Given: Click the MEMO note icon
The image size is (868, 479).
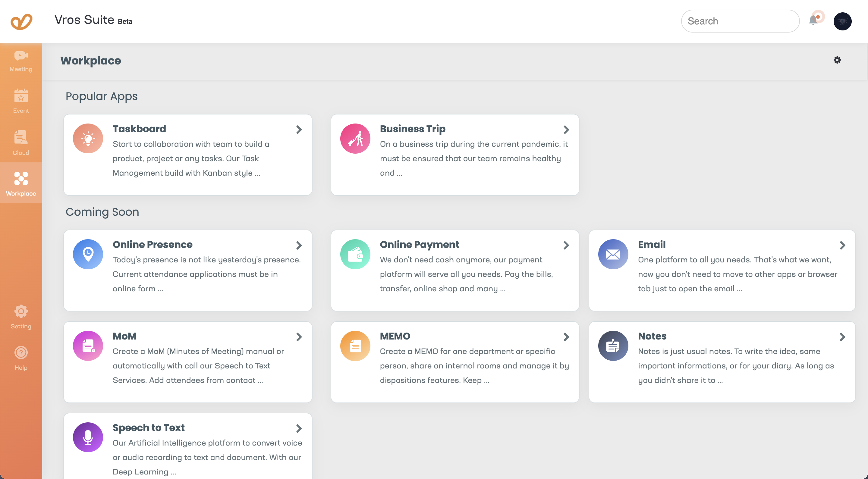Looking at the screenshot, I should (355, 346).
